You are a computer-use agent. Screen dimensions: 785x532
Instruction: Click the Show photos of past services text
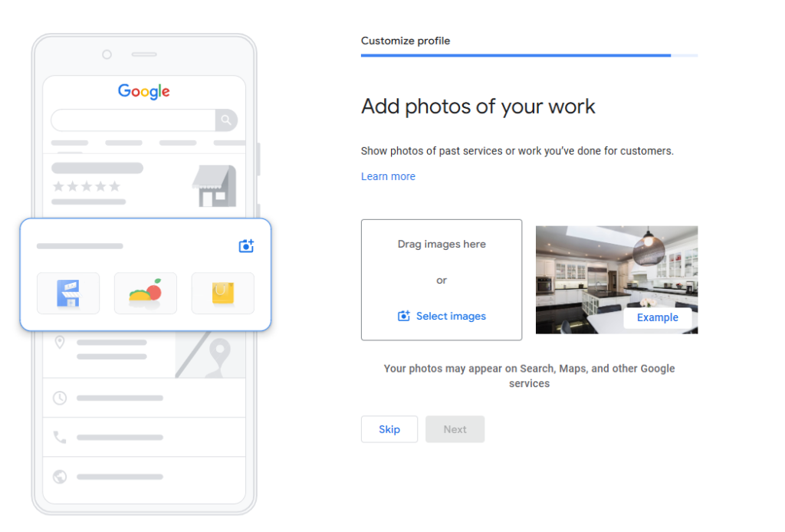pos(517,151)
